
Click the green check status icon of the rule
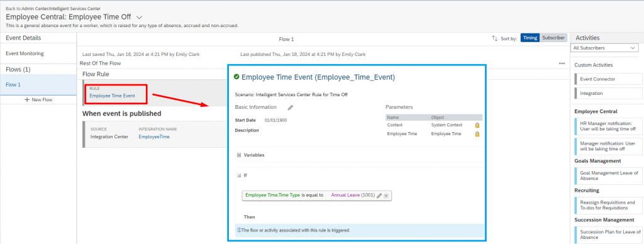coord(236,76)
